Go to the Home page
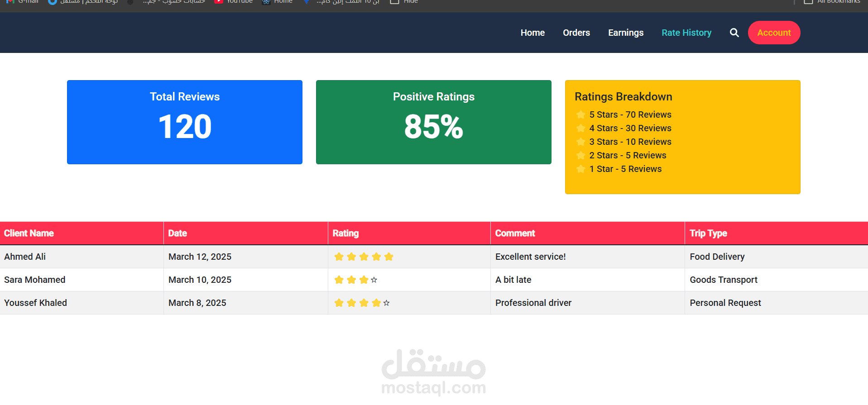 (x=532, y=33)
